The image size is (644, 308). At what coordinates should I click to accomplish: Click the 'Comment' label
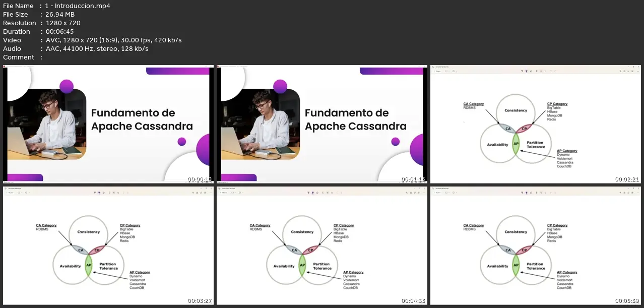click(x=19, y=57)
